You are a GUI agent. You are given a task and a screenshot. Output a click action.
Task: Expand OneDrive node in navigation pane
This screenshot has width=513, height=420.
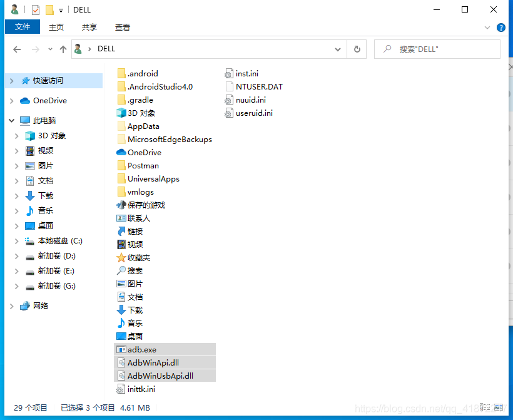[12, 101]
